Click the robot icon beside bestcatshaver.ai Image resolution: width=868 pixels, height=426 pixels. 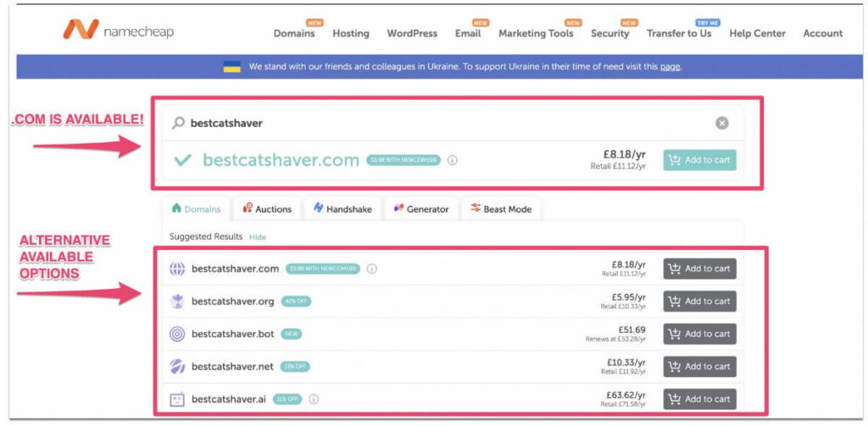click(177, 399)
